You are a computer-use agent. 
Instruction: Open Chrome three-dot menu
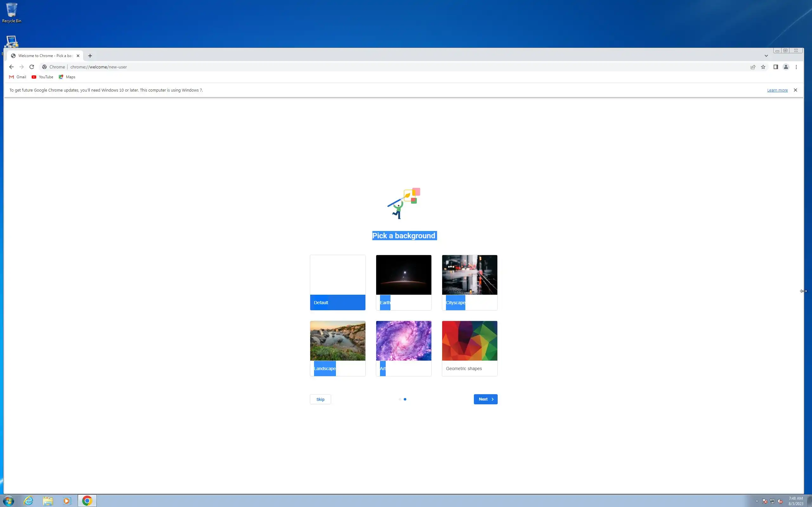point(796,67)
